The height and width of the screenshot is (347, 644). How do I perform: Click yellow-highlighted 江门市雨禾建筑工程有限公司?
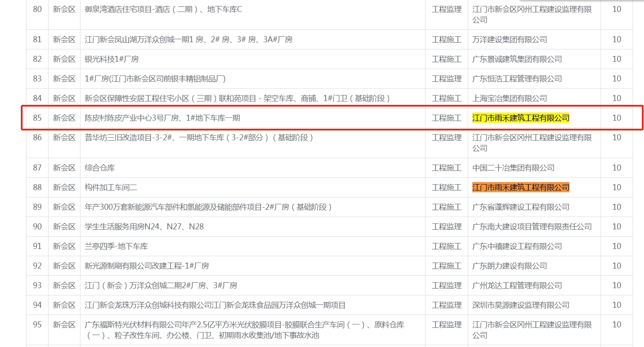pos(521,118)
